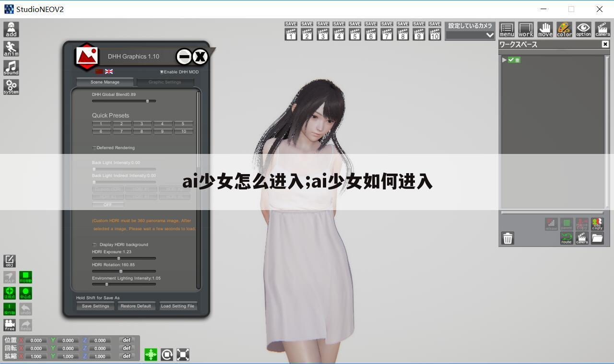Screen dimensions: 614x364
Task: Adjust DHH Global Blend slider
Action: [x=124, y=101]
